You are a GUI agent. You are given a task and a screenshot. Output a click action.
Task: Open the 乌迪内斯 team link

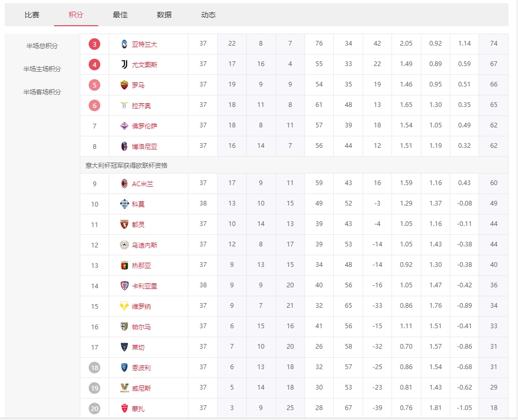click(144, 245)
